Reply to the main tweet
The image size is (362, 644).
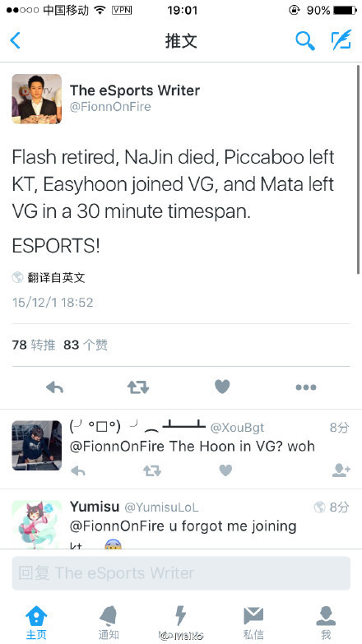pyautogui.click(x=54, y=387)
